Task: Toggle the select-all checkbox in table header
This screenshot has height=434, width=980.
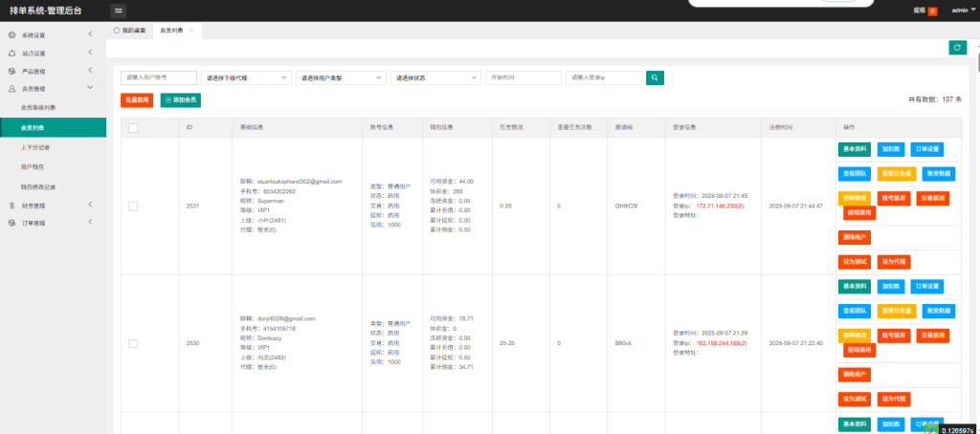Action: (133, 127)
